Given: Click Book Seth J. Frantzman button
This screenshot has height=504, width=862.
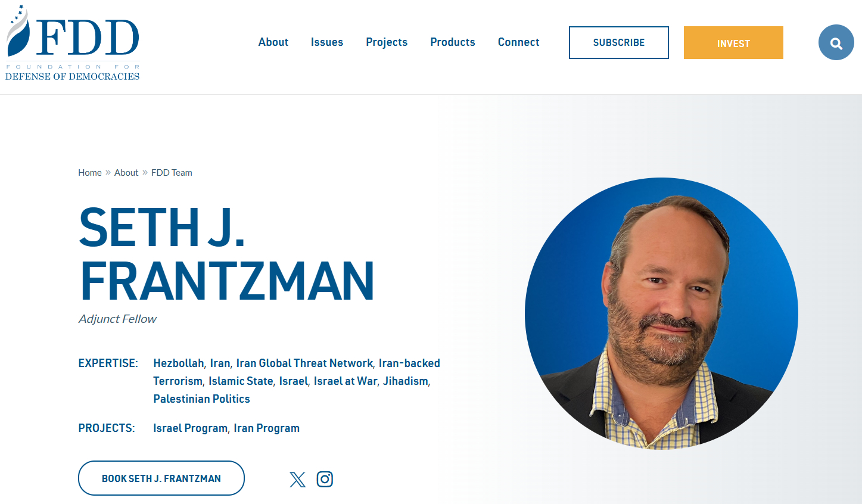Looking at the screenshot, I should pyautogui.click(x=161, y=478).
